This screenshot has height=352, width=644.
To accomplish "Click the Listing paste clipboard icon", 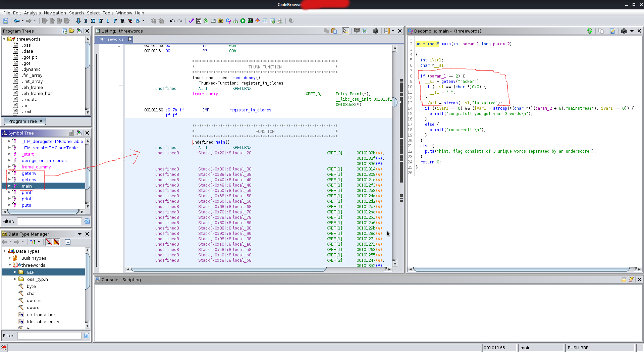I will tap(334, 31).
